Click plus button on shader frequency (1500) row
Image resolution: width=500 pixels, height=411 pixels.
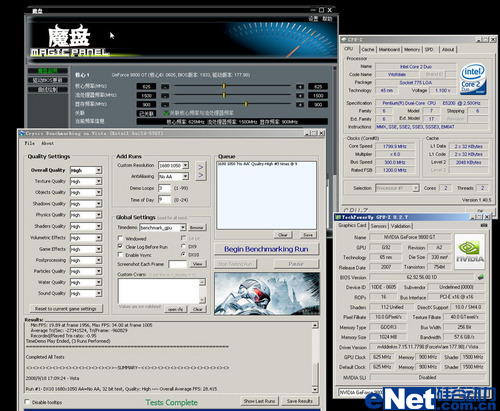pyautogui.click(x=300, y=96)
